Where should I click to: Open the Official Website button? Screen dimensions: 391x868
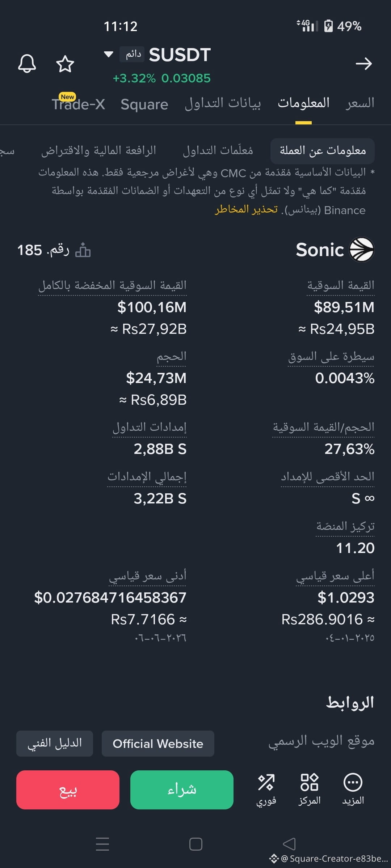tap(158, 744)
